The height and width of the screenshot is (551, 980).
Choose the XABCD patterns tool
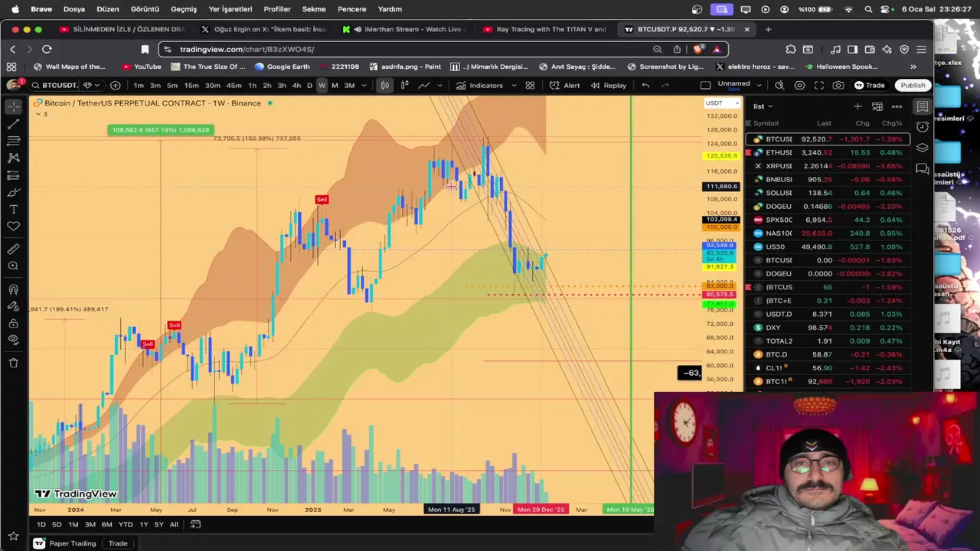[13, 158]
